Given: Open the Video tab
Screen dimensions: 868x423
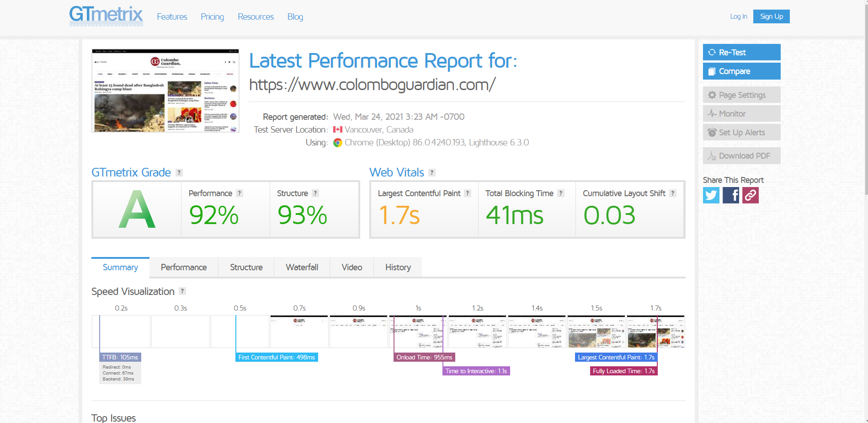Looking at the screenshot, I should coord(352,268).
